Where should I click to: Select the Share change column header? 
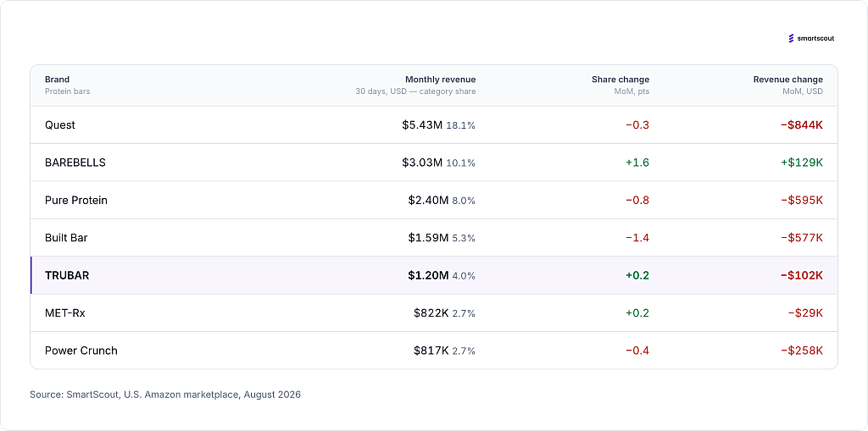(620, 80)
